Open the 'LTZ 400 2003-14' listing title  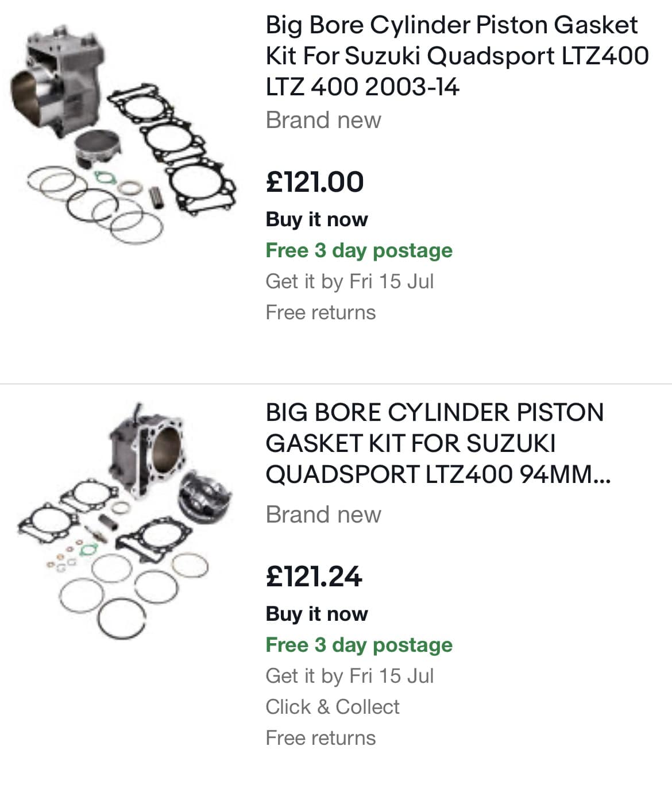coord(457,56)
